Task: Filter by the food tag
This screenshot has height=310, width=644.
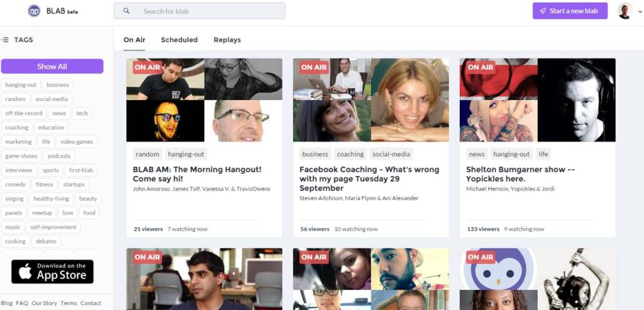Action: pos(89,213)
